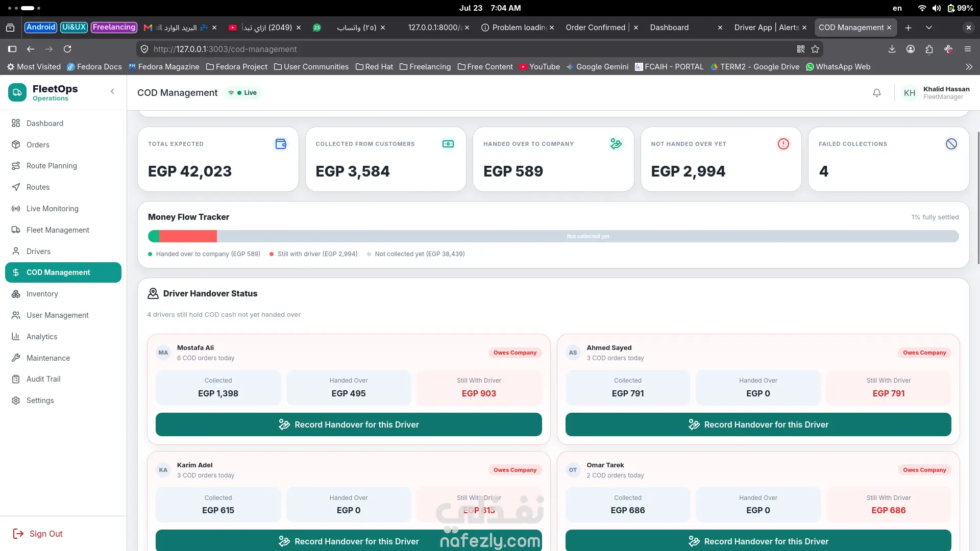This screenshot has height=551, width=980.
Task: Open Routes sidebar item
Action: click(63, 187)
